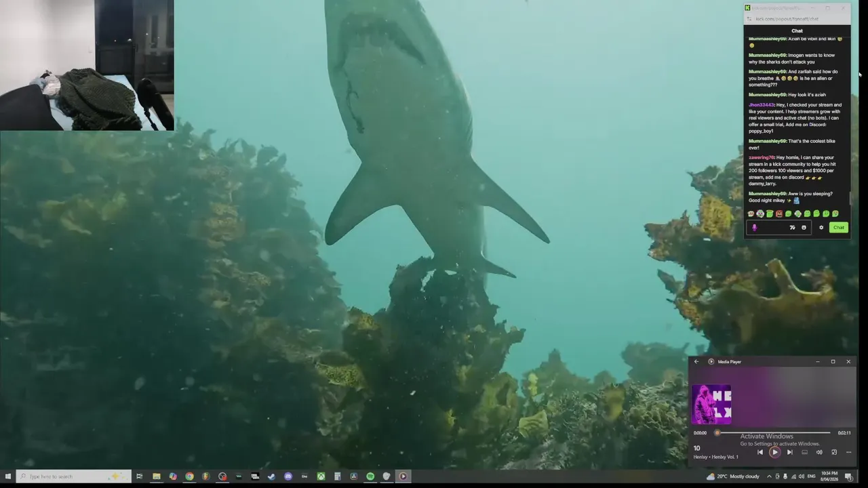Click username Jhon33443 in chat
The height and width of the screenshot is (488, 868).
[x=761, y=105]
